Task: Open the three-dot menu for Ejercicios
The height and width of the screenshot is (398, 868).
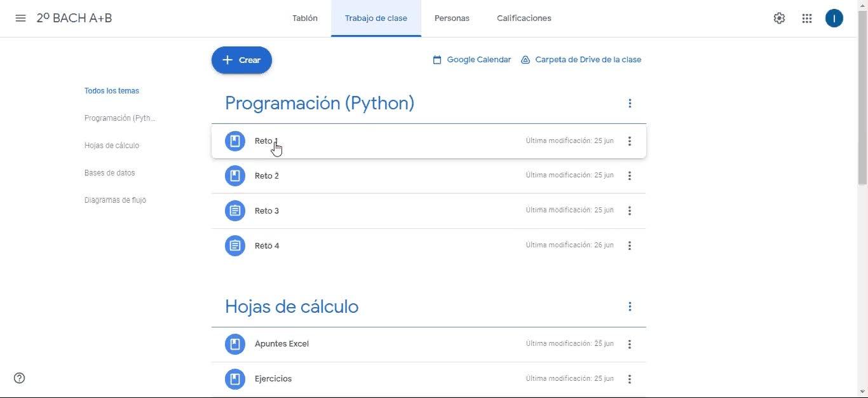Action: pyautogui.click(x=630, y=379)
